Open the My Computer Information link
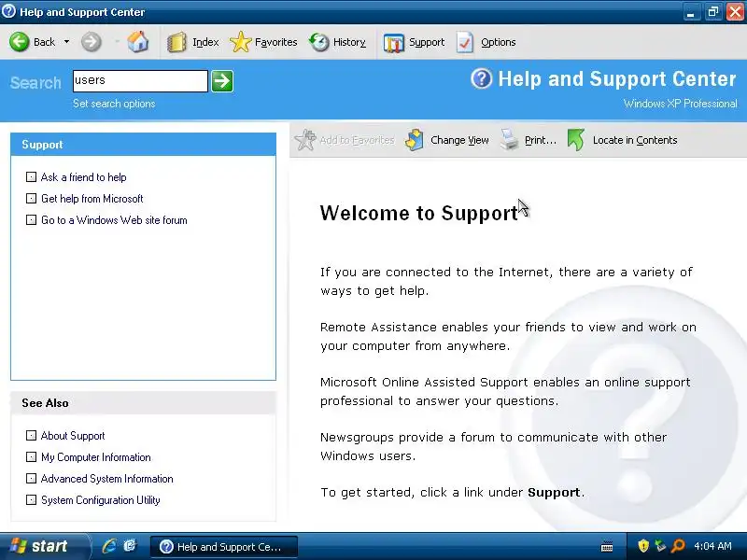 pyautogui.click(x=96, y=457)
